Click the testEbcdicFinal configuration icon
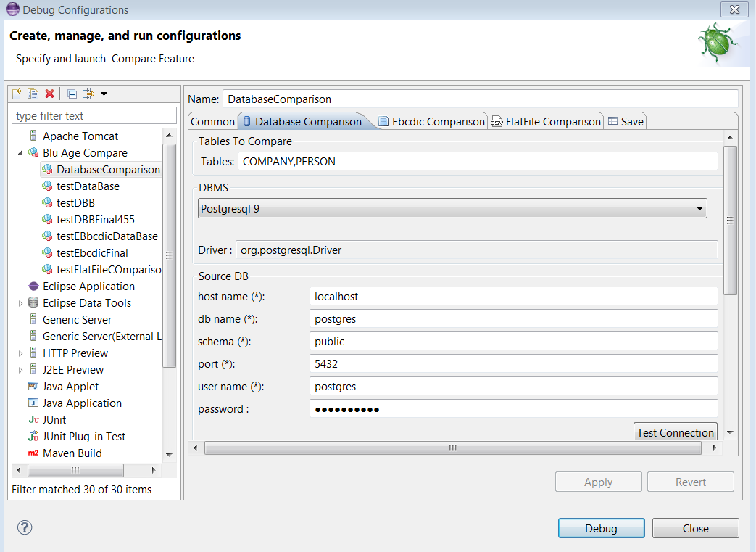The height and width of the screenshot is (552, 756). 47,253
